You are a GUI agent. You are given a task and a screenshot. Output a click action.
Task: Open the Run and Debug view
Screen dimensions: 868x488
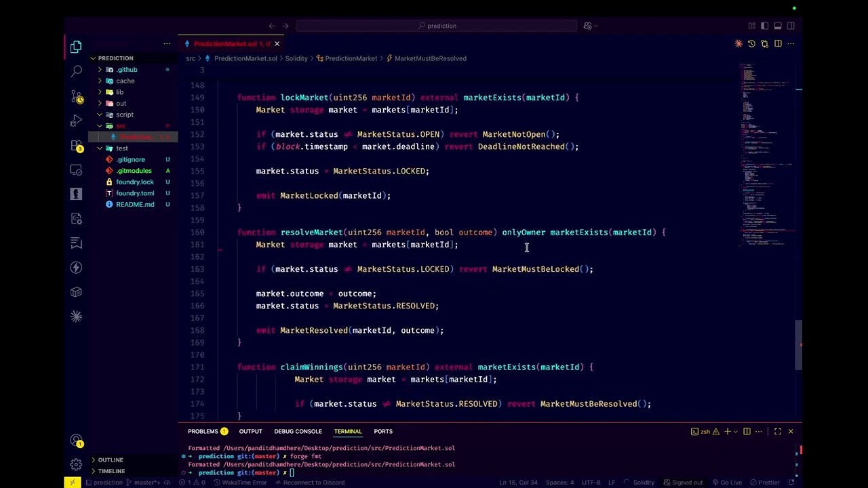76,121
